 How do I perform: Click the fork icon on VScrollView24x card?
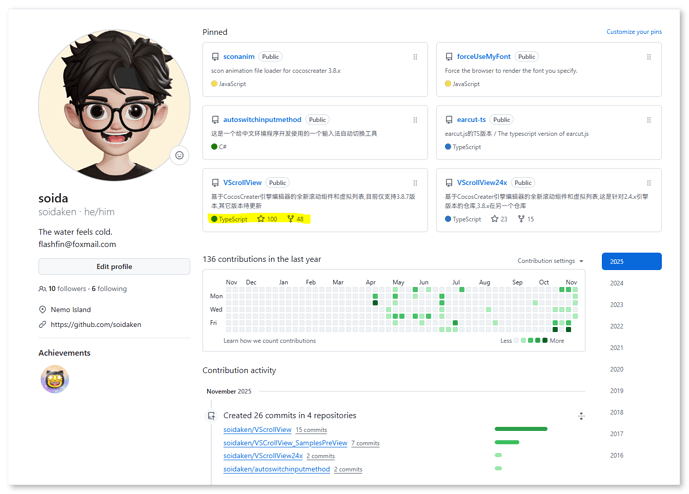[521, 218]
